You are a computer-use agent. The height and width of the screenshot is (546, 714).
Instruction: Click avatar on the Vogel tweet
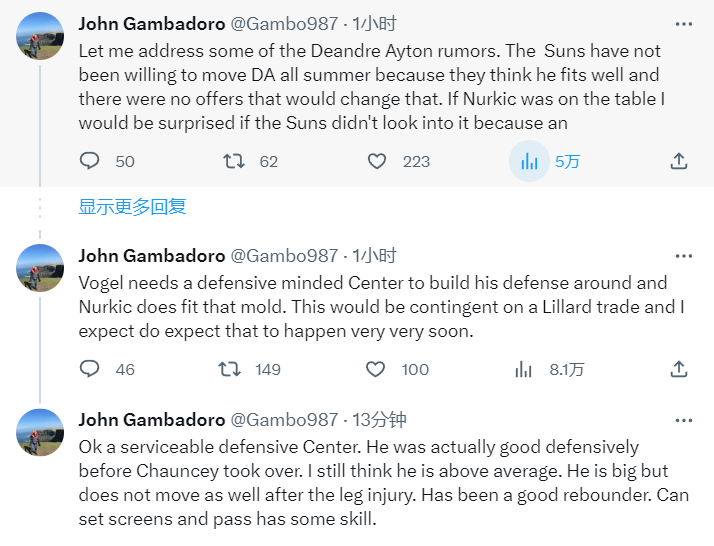41,268
